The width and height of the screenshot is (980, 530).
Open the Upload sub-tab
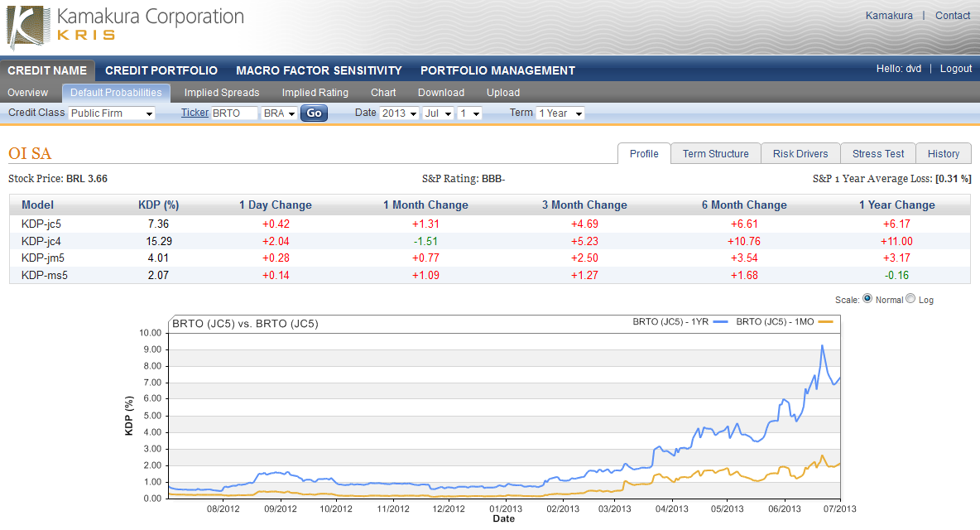tap(503, 93)
